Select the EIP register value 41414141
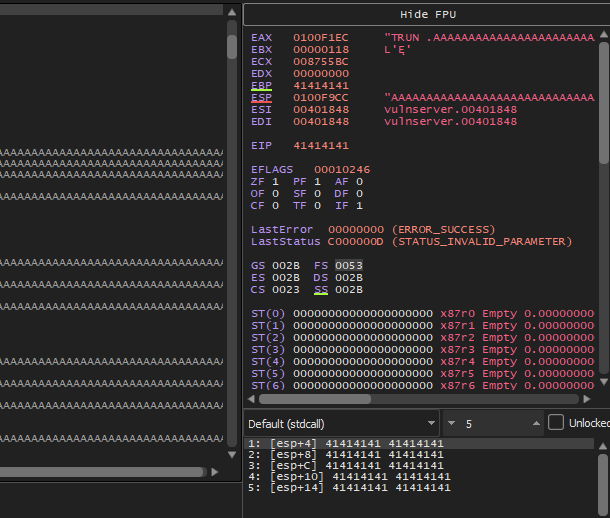 [x=320, y=146]
